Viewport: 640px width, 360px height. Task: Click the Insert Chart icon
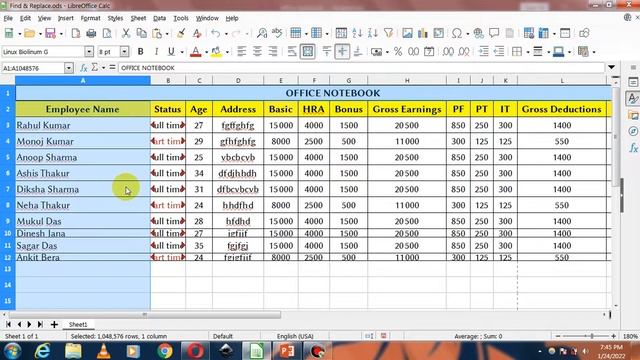(x=423, y=33)
